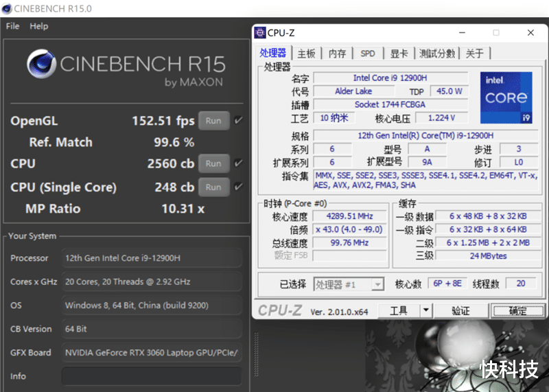Click the CPU-Z version text Ver. 2.01.0.x64
The height and width of the screenshot is (392, 549).
pos(339,312)
